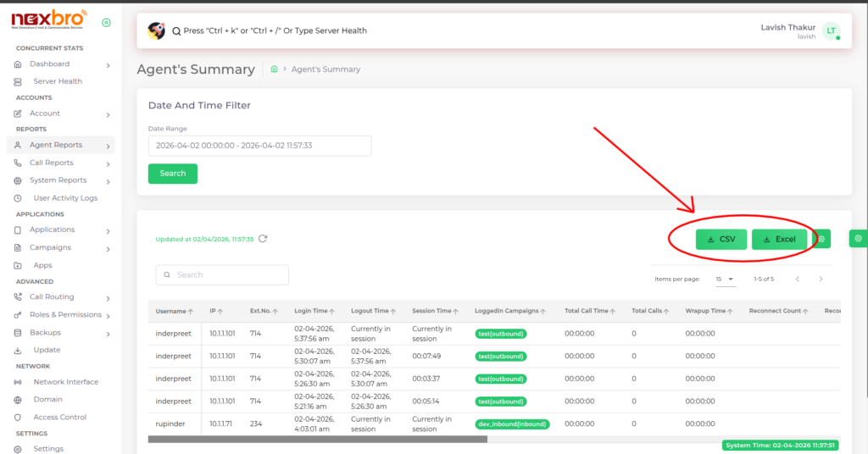This screenshot has height=454, width=868.
Task: Click the LT user avatar
Action: coord(831,31)
